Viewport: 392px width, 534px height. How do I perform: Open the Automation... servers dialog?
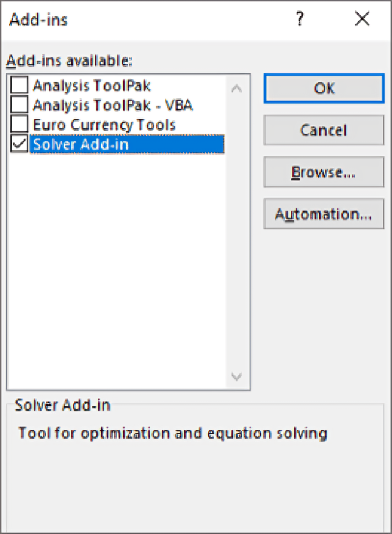tap(324, 214)
